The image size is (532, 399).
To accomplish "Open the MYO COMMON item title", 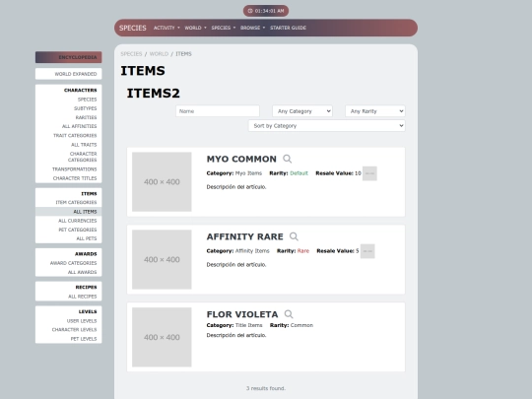I will click(x=241, y=160).
